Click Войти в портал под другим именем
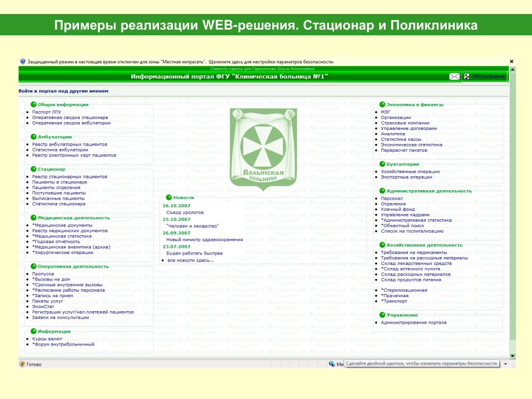The width and height of the screenshot is (532, 399). (63, 91)
